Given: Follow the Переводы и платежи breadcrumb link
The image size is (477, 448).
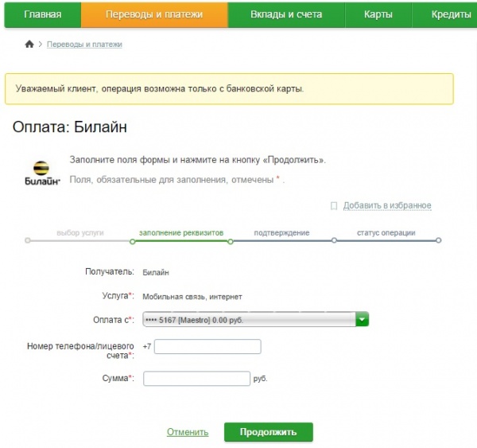Looking at the screenshot, I should click(x=84, y=45).
